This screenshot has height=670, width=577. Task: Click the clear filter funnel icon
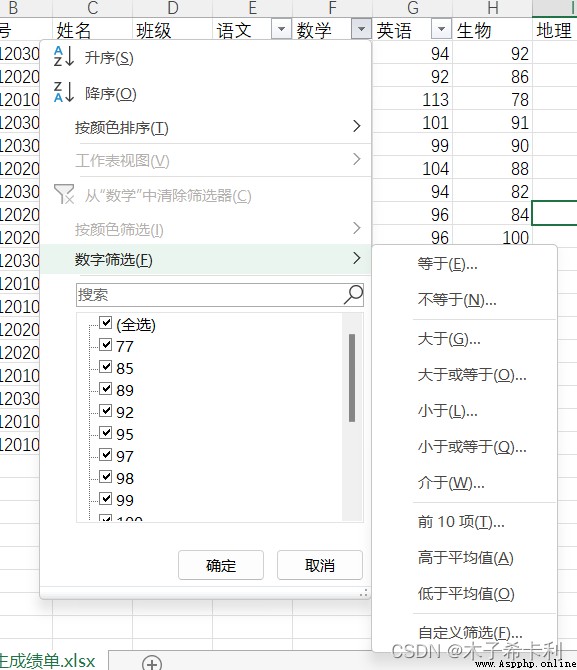[x=64, y=194]
